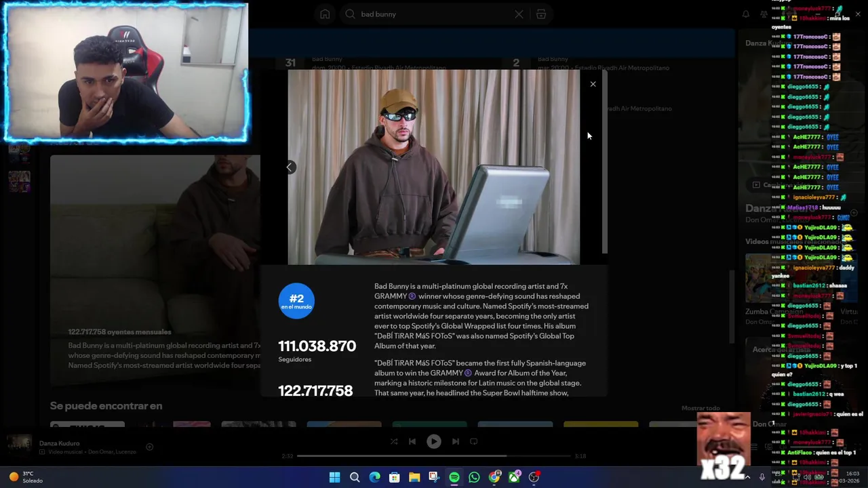Open WhatsApp from the taskbar

click(x=474, y=477)
